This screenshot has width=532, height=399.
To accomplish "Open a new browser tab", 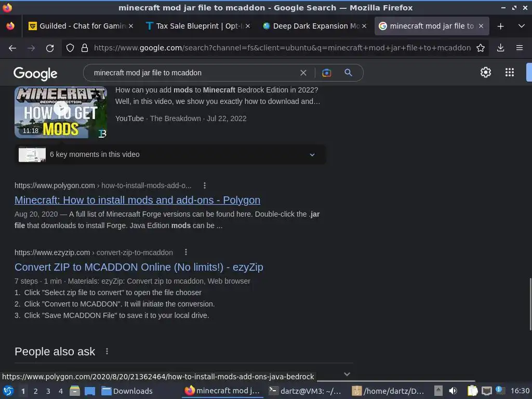I will 500,26.
